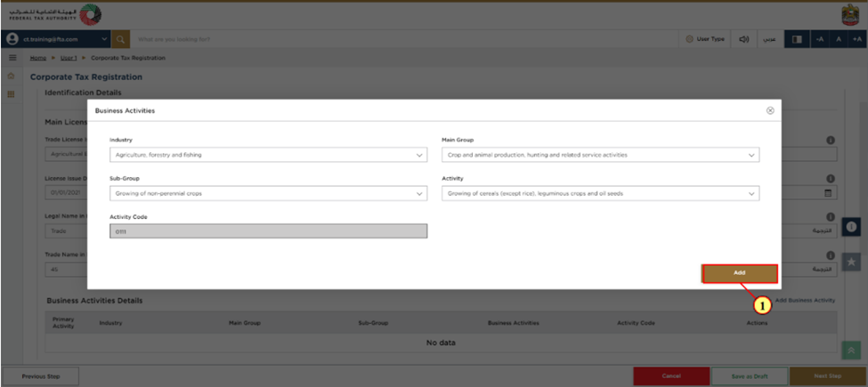Toggle the audio speaker icon
This screenshot has width=868, height=387.
(x=743, y=39)
